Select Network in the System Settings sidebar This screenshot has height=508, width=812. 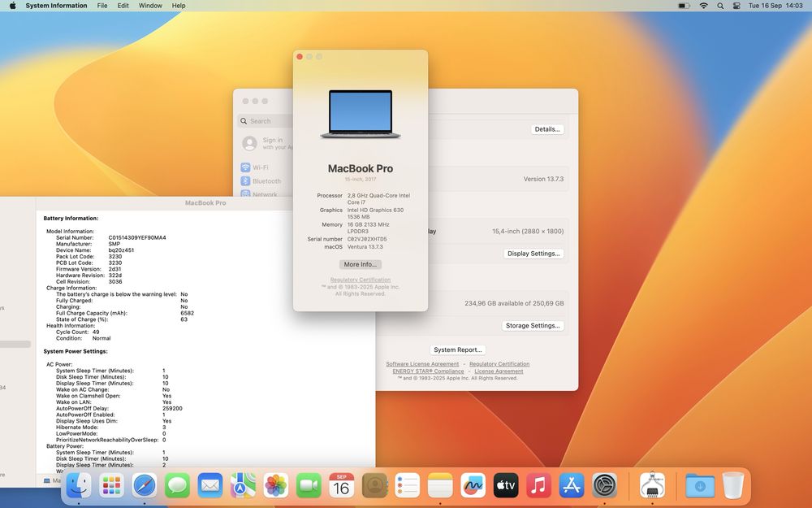pos(260,194)
